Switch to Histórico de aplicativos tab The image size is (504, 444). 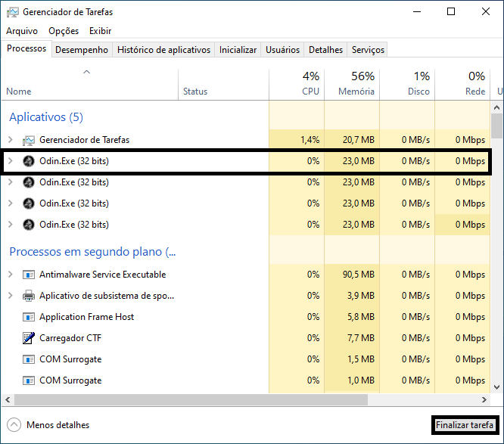163,50
